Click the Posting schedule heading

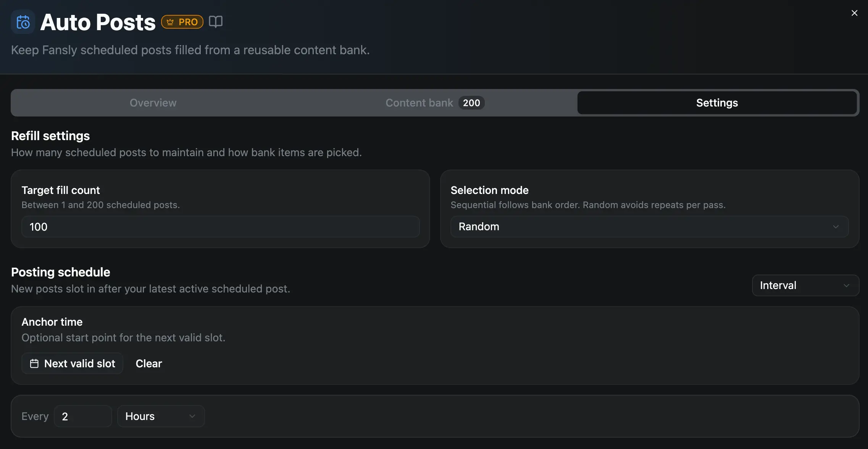pos(61,272)
